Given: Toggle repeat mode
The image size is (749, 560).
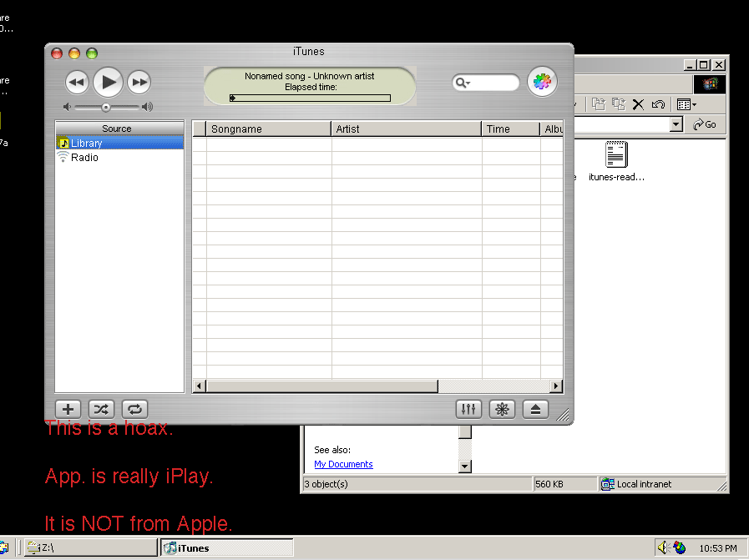Looking at the screenshot, I should (x=134, y=409).
